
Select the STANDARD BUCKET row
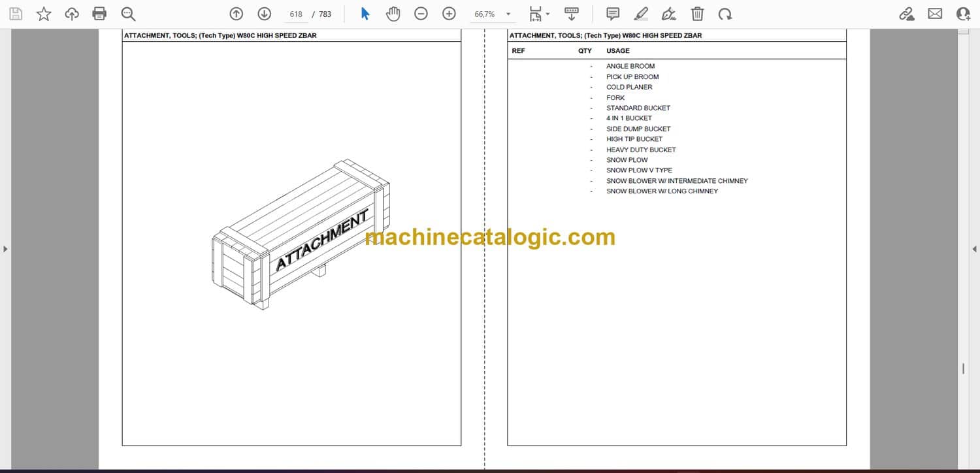tap(638, 108)
